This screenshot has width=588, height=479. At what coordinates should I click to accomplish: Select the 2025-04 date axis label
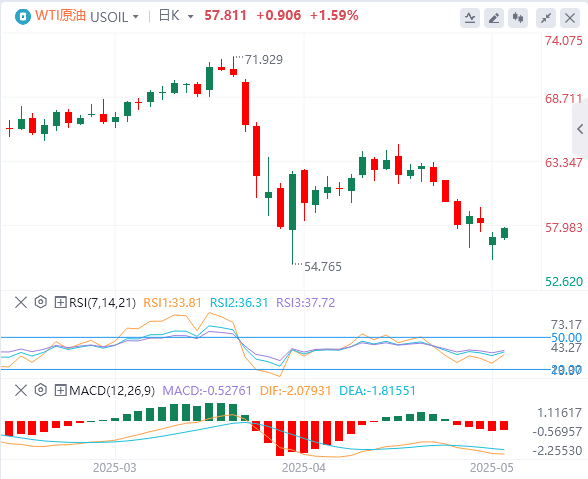[x=304, y=468]
